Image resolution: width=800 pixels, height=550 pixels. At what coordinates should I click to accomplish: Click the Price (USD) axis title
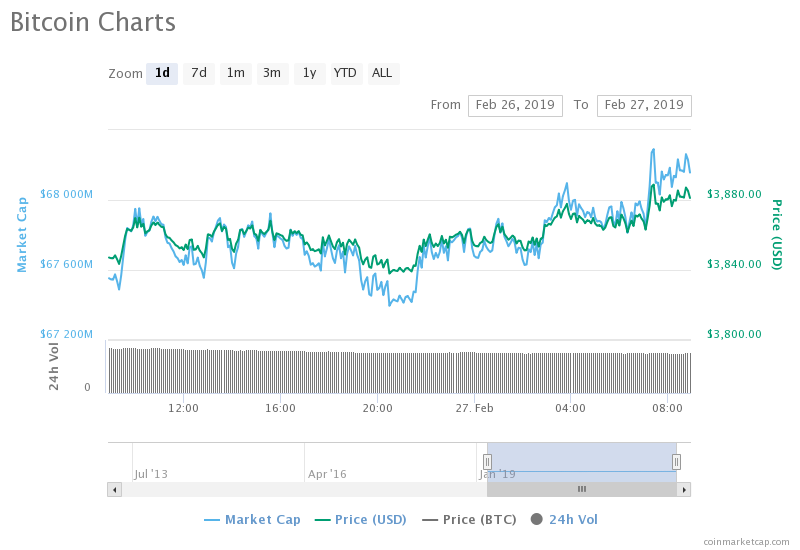777,235
